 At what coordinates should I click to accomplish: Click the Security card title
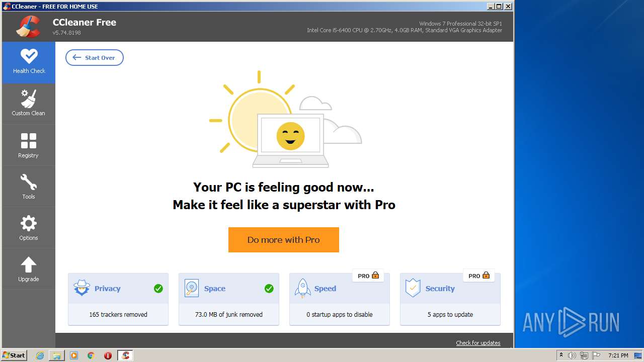[x=440, y=289]
